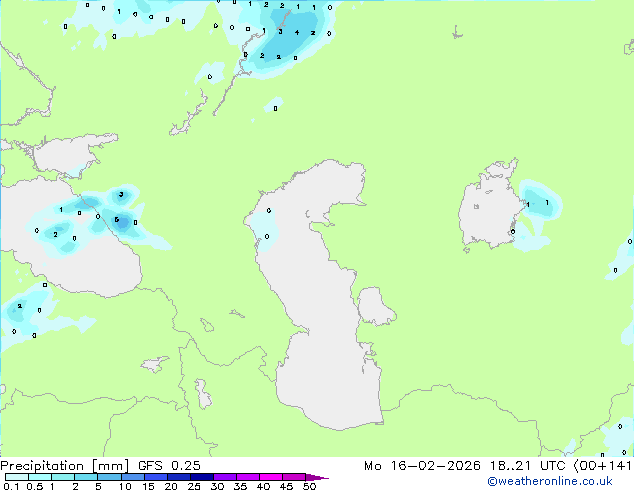This screenshot has height=490, width=634.
Task: Click legend tick label "35"
Action: point(240,486)
